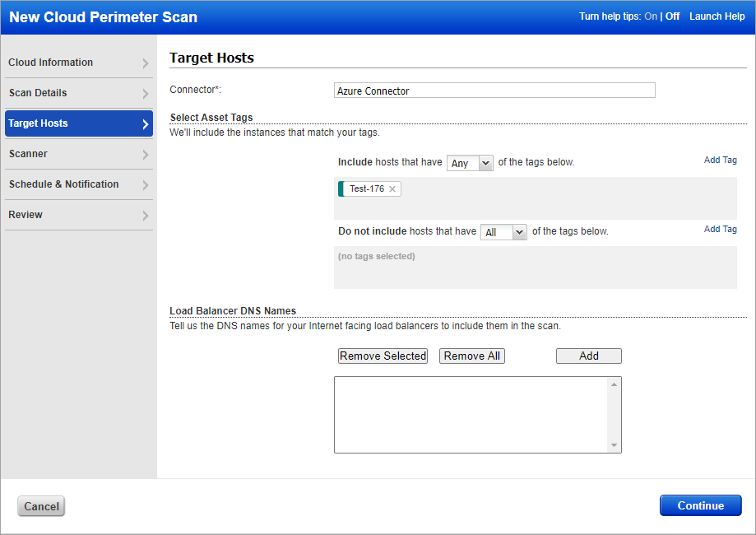Click Add Tag for included hosts
The image size is (756, 535).
[x=720, y=160]
